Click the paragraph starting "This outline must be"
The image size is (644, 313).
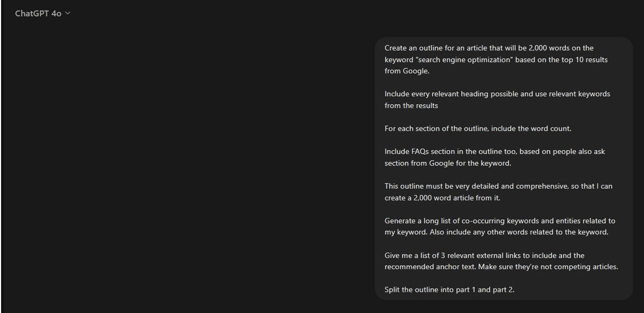[x=498, y=192]
